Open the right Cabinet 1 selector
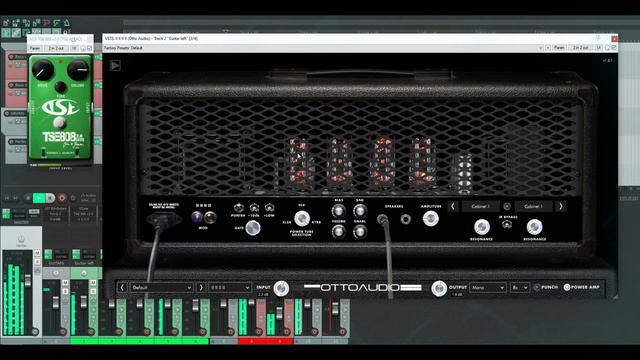Screen dimensions: 640x360 coord(533,207)
